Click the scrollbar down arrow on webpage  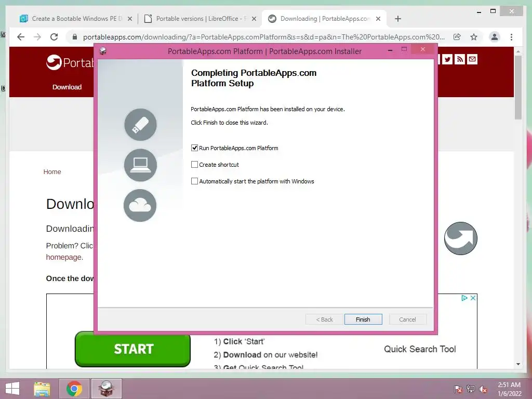pyautogui.click(x=518, y=364)
